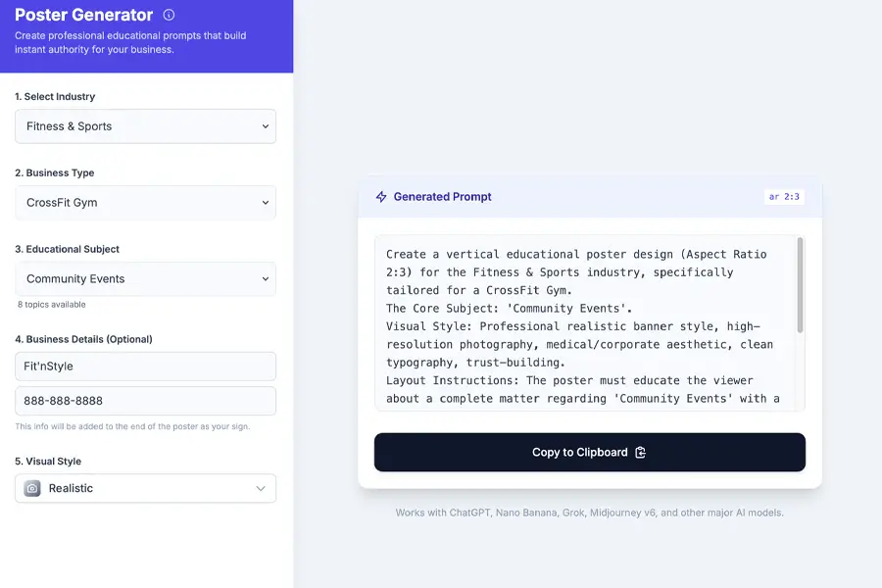The width and height of the screenshot is (882, 588).
Task: Click the Poster Generator title
Action: coord(84,15)
